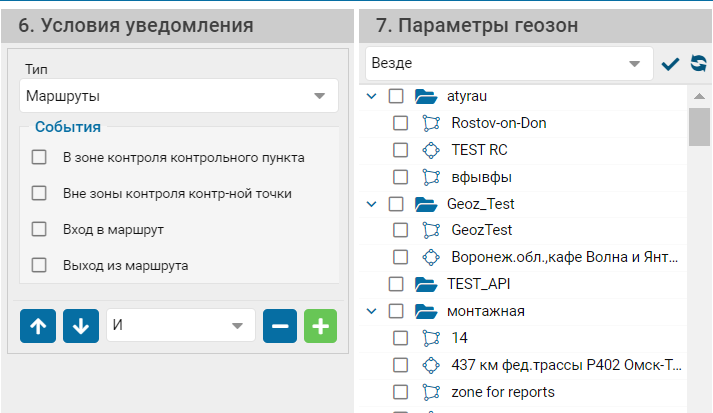Enable 'Вход в маршрут' event checkbox

point(39,229)
